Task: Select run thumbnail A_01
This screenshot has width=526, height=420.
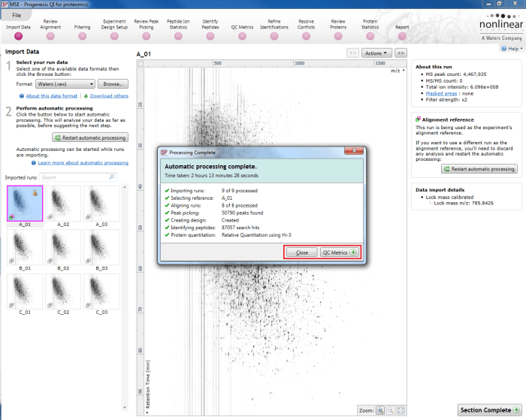Action: [x=25, y=204]
